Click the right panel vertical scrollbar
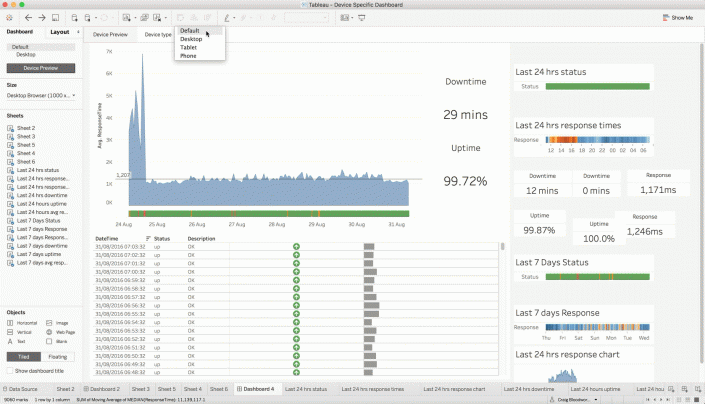Image resolution: width=705 pixels, height=404 pixels. tap(701, 204)
